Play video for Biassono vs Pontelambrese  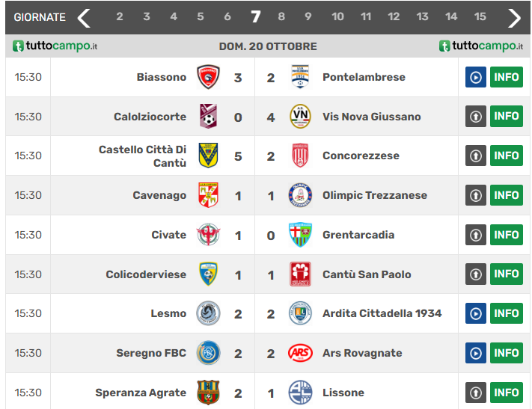475,77
